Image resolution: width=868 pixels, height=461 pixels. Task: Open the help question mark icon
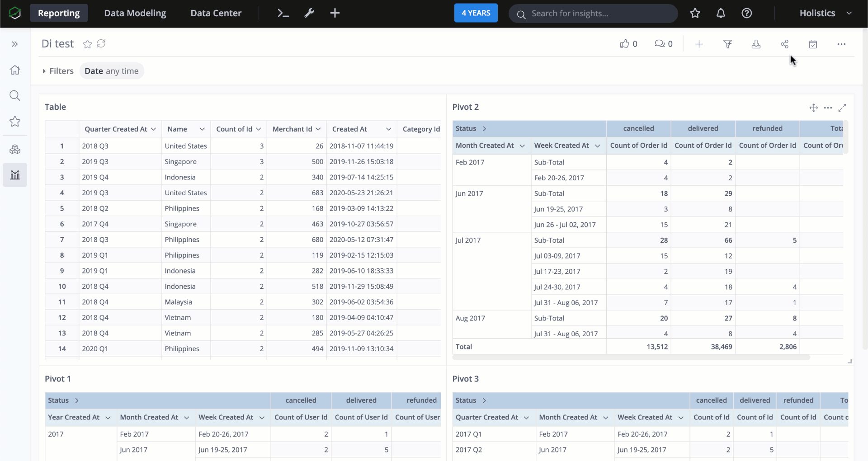coord(747,13)
